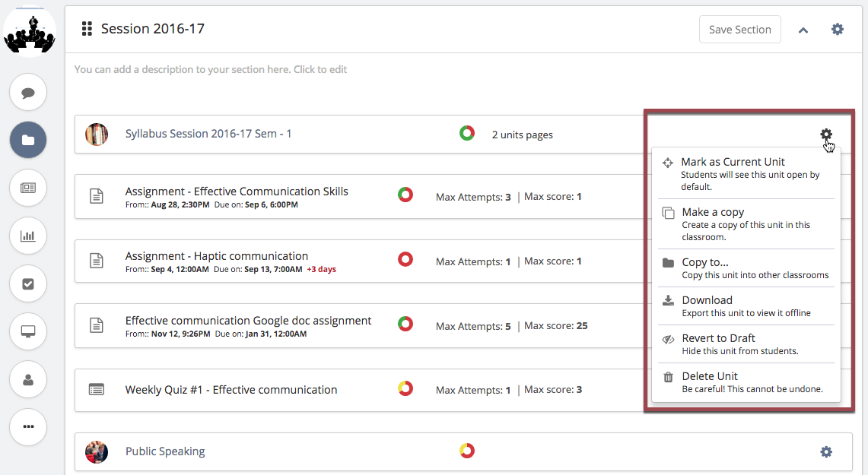Click the Public Speaking progress ring
The image size is (868, 475).
[x=466, y=451]
